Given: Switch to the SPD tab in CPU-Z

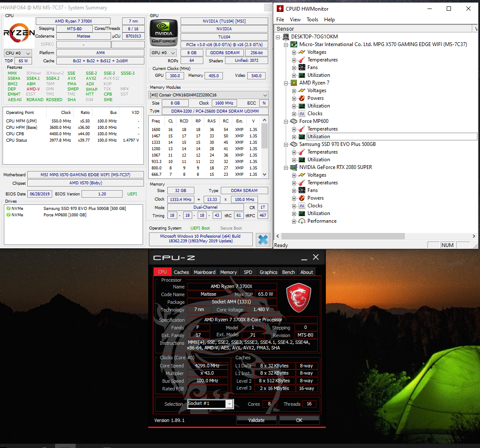Looking at the screenshot, I should coord(248,272).
